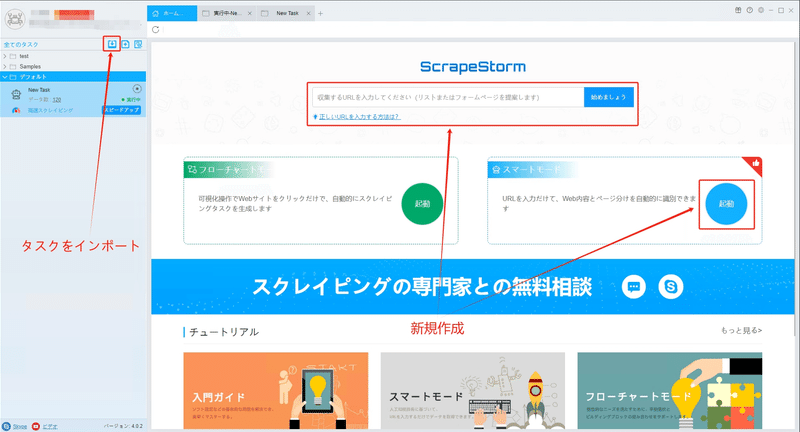Click the URL input field

448,97
